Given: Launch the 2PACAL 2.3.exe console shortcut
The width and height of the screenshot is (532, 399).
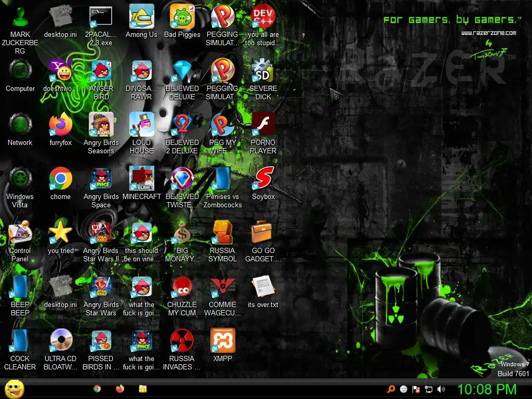Looking at the screenshot, I should (x=101, y=17).
